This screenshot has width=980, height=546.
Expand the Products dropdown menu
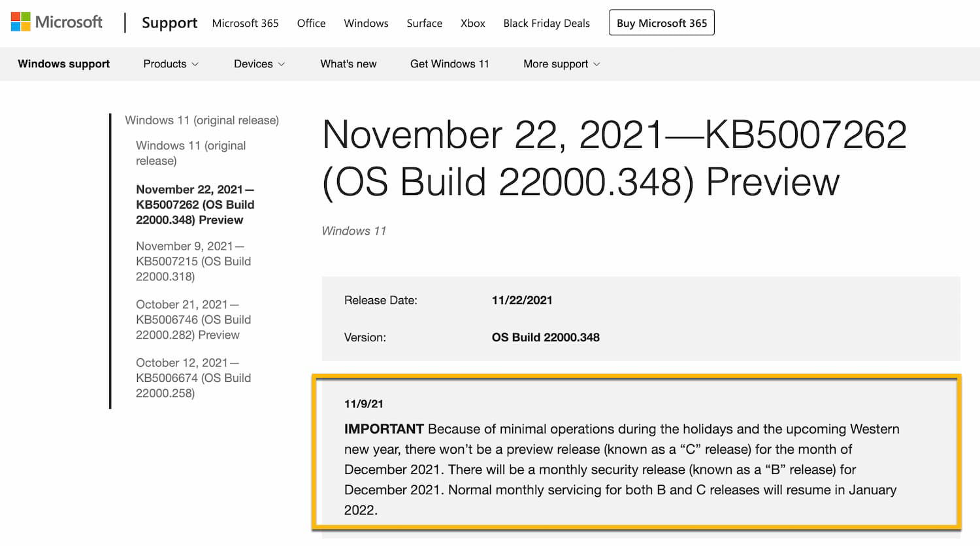coord(171,64)
